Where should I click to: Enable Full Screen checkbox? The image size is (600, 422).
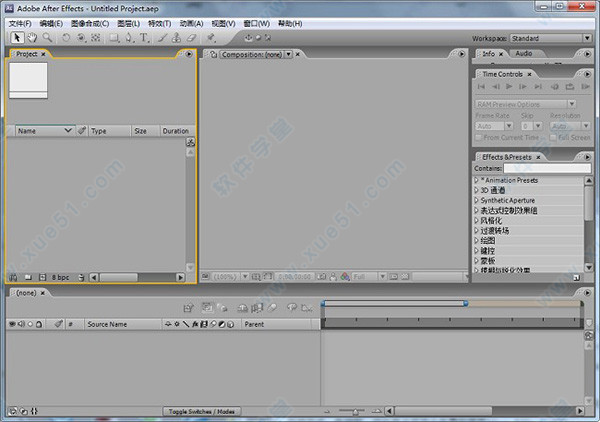click(x=553, y=137)
